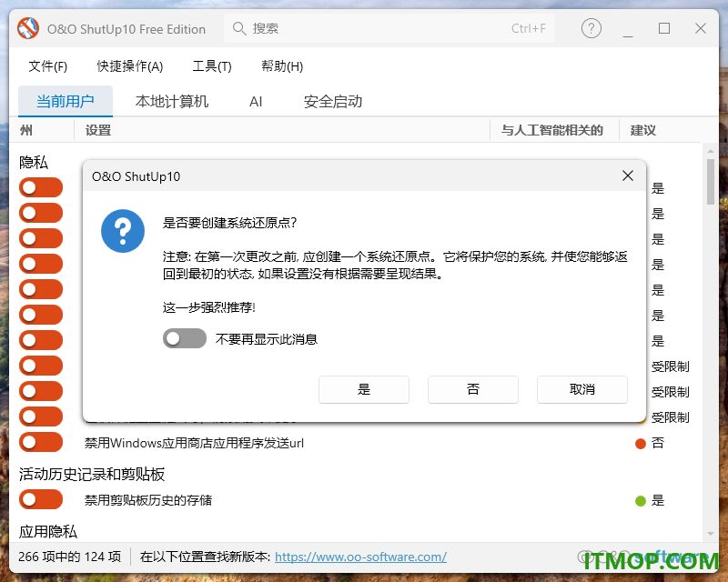The image size is (728, 582).
Task: Switch to the 安全启动 tab
Action: click(333, 101)
